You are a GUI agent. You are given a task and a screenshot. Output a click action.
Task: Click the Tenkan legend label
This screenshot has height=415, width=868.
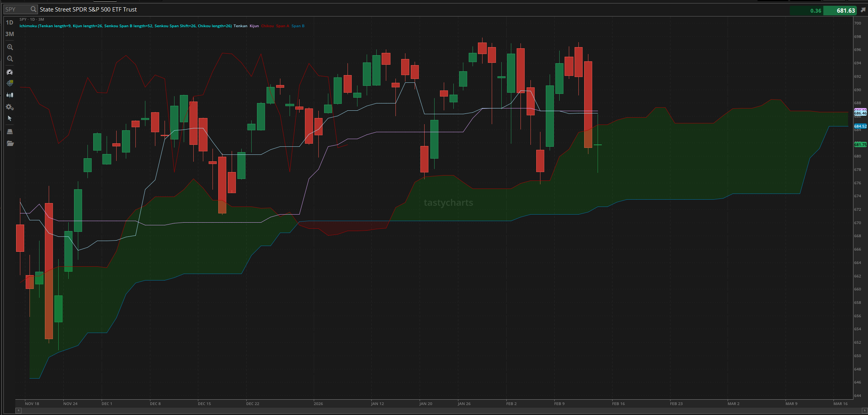(x=240, y=26)
